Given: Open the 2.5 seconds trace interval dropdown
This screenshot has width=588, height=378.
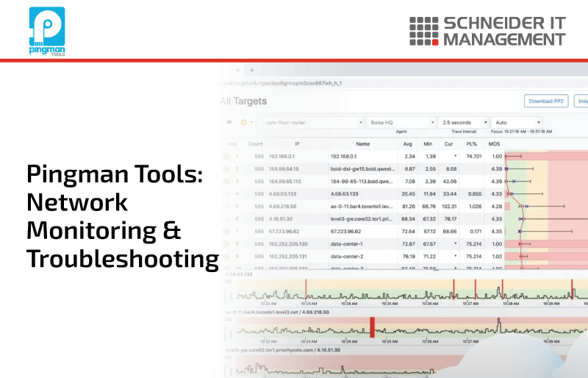Looking at the screenshot, I should [464, 122].
